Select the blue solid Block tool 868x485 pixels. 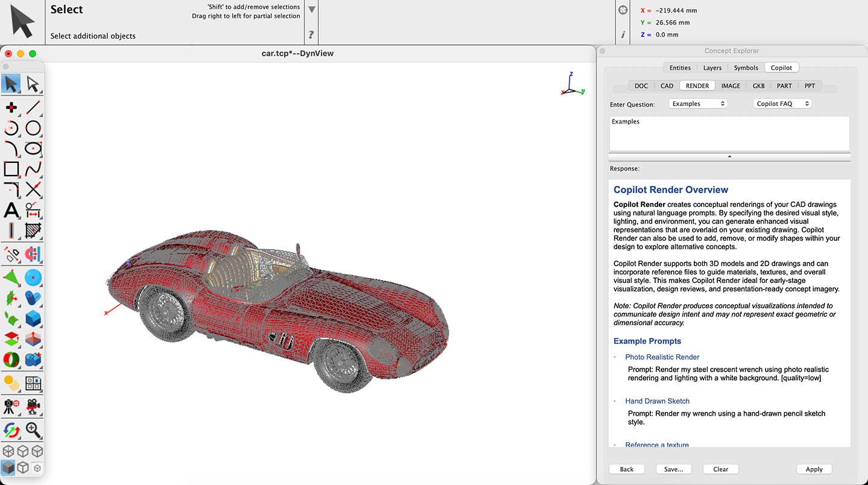pos(33,318)
